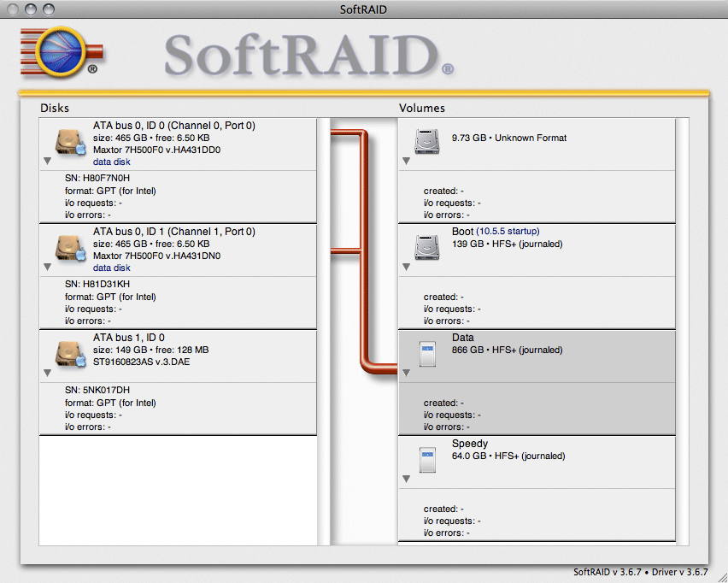Click the Disks column heading
This screenshot has width=728, height=583.
[x=55, y=108]
